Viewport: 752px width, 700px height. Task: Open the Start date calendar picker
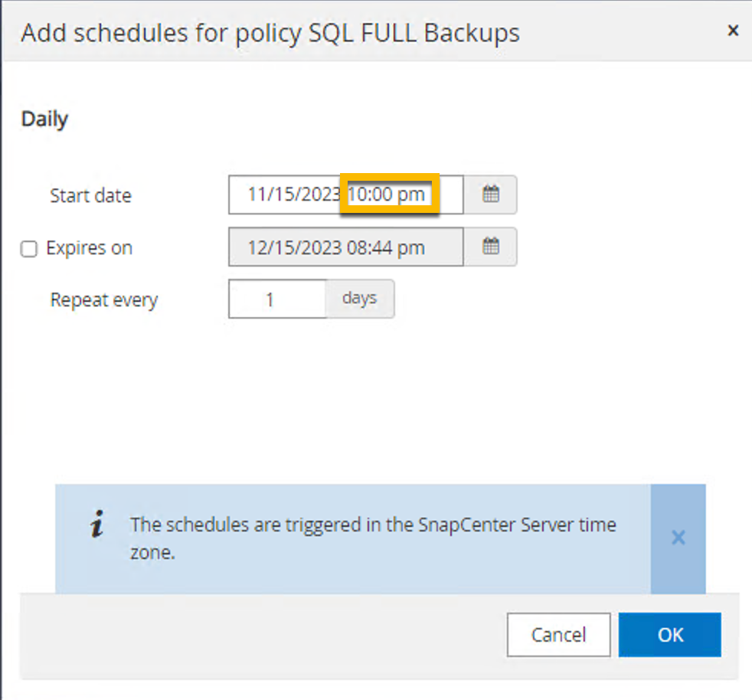(491, 195)
